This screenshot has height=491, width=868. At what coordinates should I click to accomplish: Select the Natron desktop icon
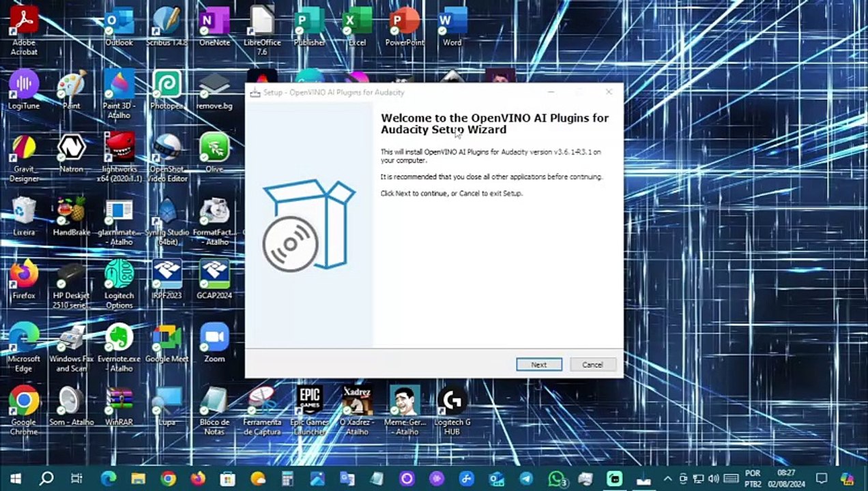click(x=71, y=153)
